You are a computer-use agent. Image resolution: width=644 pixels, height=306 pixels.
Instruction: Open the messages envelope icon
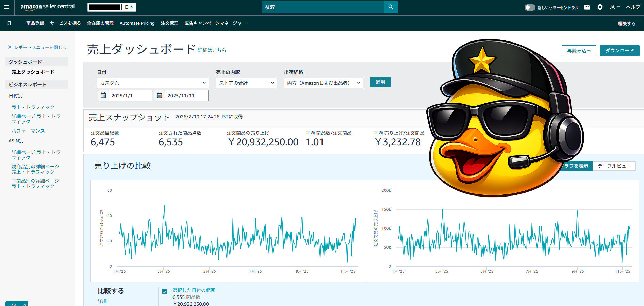click(587, 7)
